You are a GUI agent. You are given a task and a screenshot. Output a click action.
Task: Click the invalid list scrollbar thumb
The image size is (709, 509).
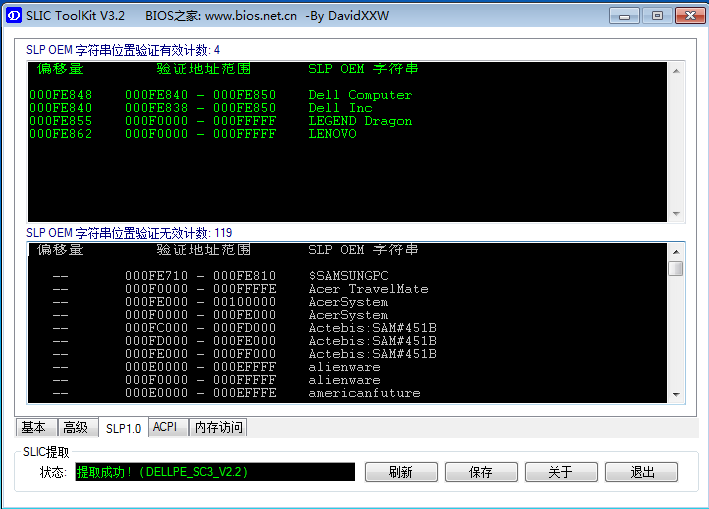[x=676, y=268]
